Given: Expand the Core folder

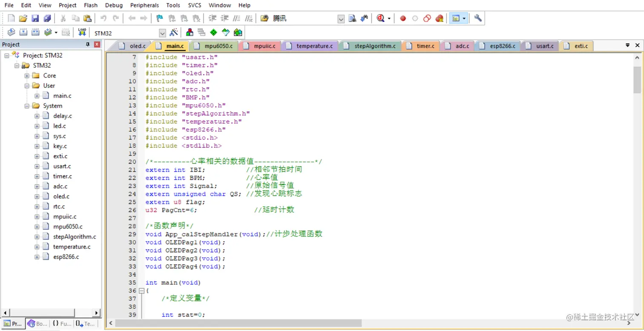Looking at the screenshot, I should [27, 75].
